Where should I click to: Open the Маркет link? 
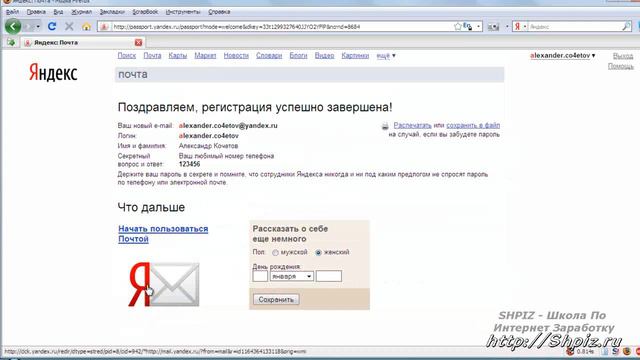click(x=205, y=56)
